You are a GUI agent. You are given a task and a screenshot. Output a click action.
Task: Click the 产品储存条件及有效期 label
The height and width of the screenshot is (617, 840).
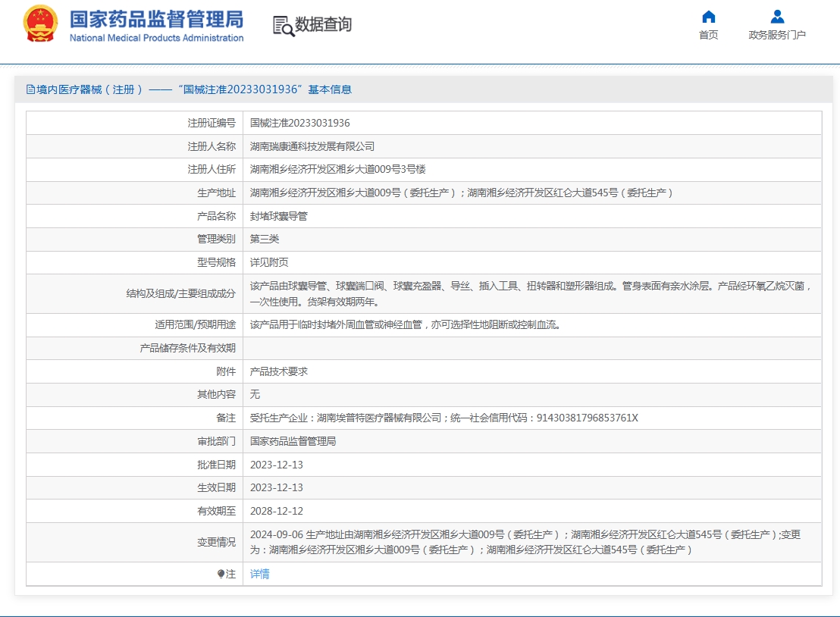[187, 348]
